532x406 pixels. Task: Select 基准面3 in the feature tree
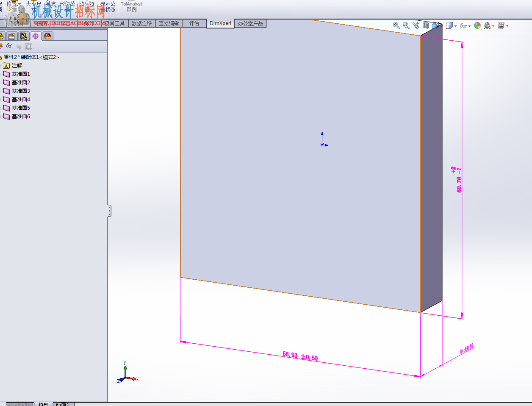(x=17, y=91)
